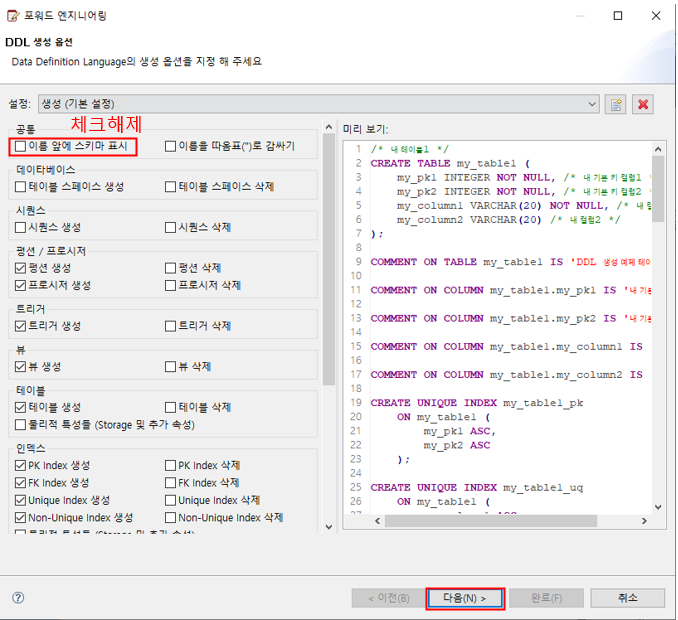Check 뷰 삭제 checkbox
Image resolution: width=678 pixels, height=620 pixels.
(170, 367)
